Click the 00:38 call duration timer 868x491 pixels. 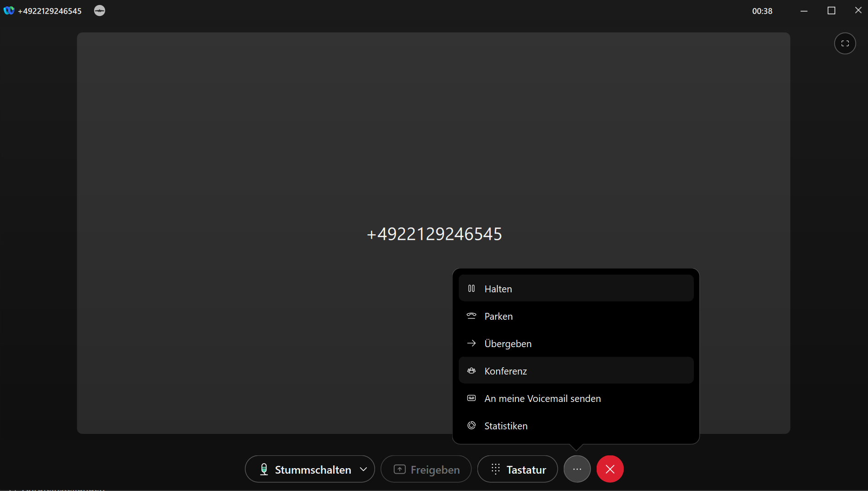pos(762,11)
